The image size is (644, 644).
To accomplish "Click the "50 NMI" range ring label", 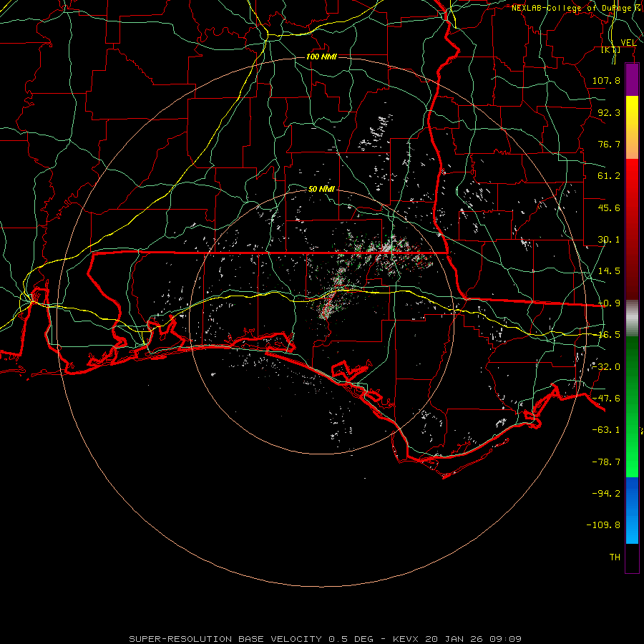I will click(x=321, y=190).
